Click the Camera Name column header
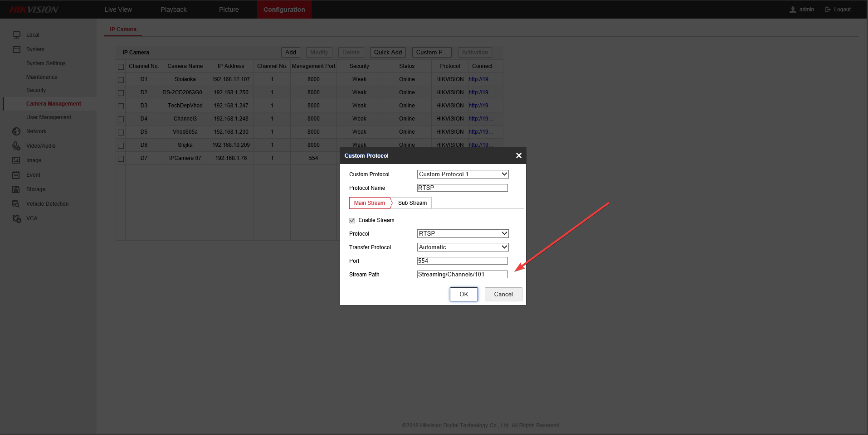Screen dimensions: 868x435 pyautogui.click(x=185, y=66)
